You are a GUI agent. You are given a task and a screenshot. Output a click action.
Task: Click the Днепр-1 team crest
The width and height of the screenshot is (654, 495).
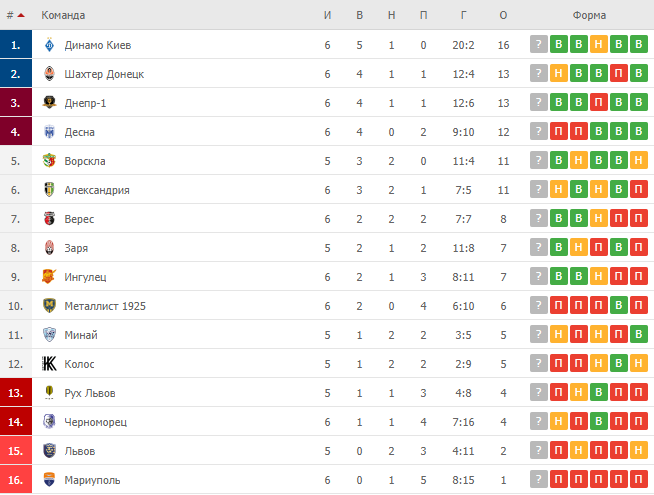[49, 103]
